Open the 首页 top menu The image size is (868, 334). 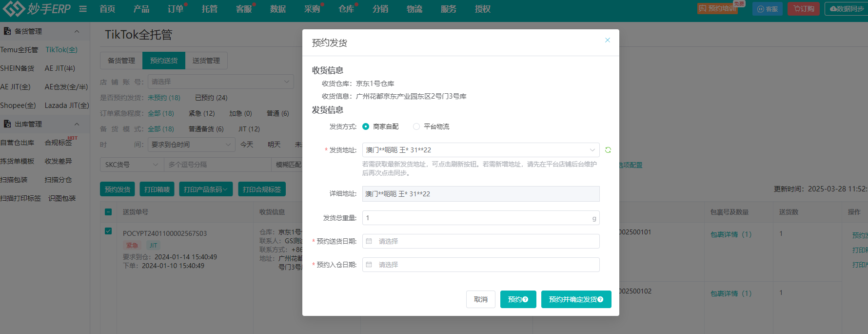(107, 9)
